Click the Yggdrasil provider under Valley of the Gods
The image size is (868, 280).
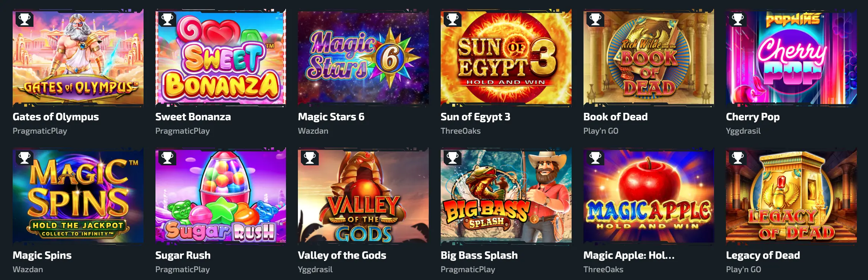[x=315, y=270]
